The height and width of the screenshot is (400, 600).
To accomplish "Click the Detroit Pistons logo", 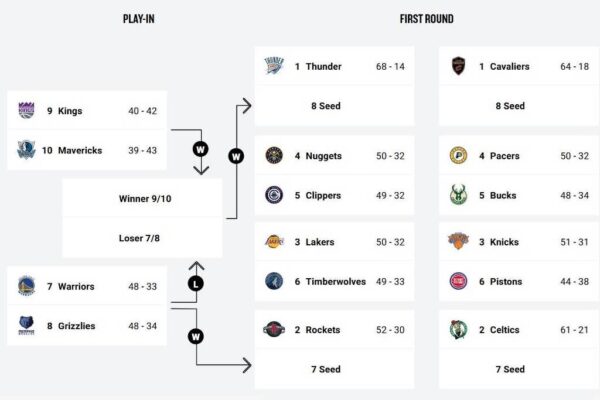I will pos(458,281).
